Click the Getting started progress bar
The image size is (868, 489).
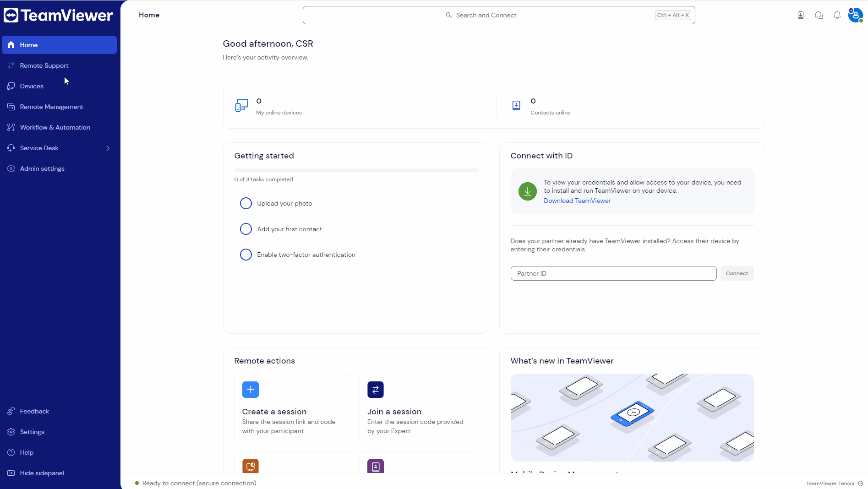coord(356,170)
